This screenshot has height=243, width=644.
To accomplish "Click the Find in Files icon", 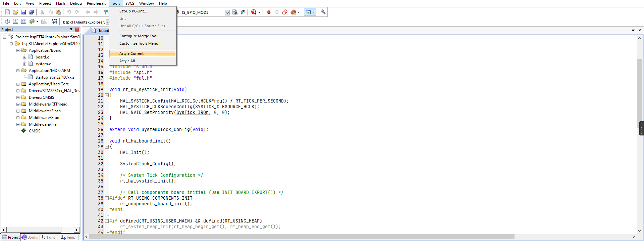I will tap(235, 12).
